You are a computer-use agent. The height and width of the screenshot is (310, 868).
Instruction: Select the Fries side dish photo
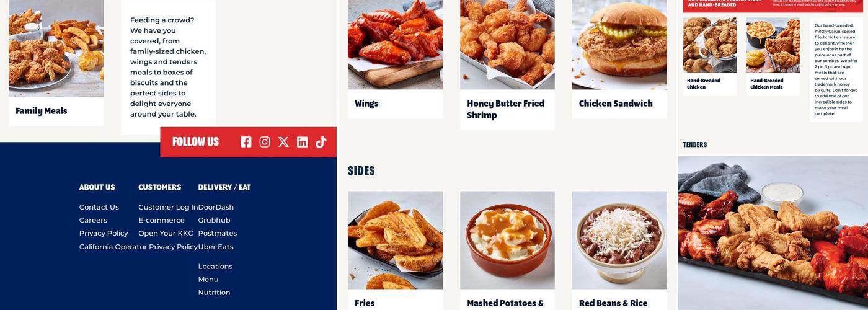(x=395, y=240)
